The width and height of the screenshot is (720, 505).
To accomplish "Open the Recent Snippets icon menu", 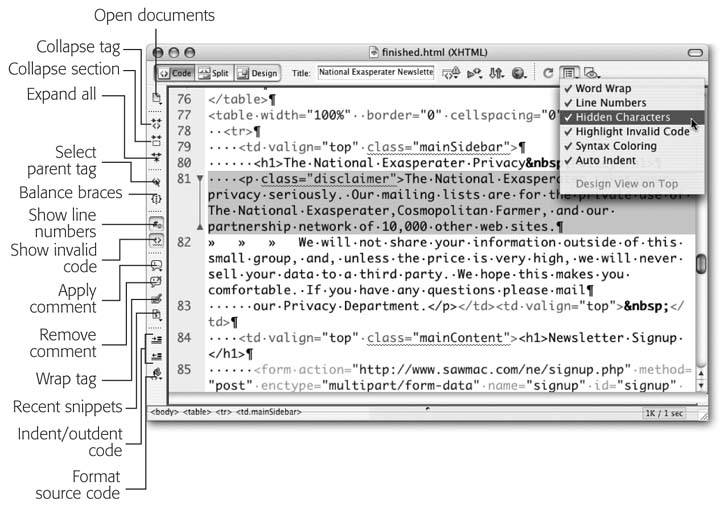I will click(157, 315).
